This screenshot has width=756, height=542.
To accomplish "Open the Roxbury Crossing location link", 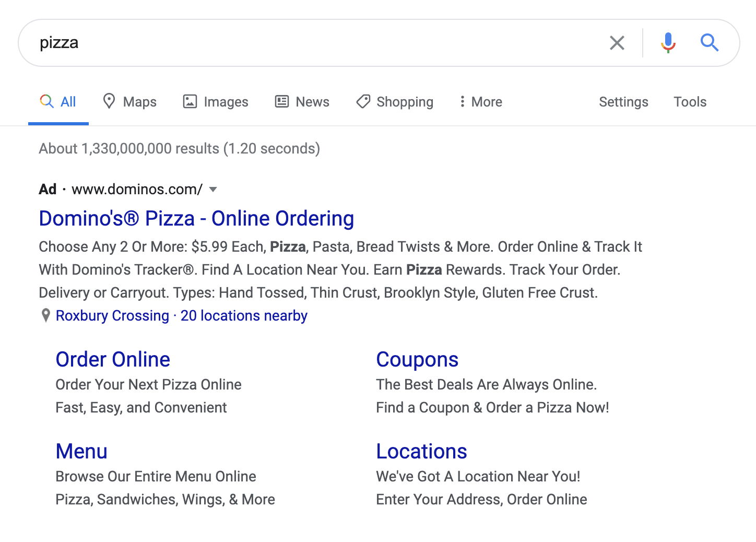I will 112,316.
